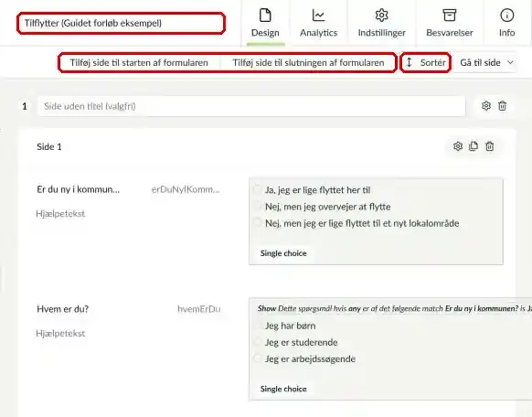
Task: Open Side 1 section settings gear
Action: click(x=458, y=146)
